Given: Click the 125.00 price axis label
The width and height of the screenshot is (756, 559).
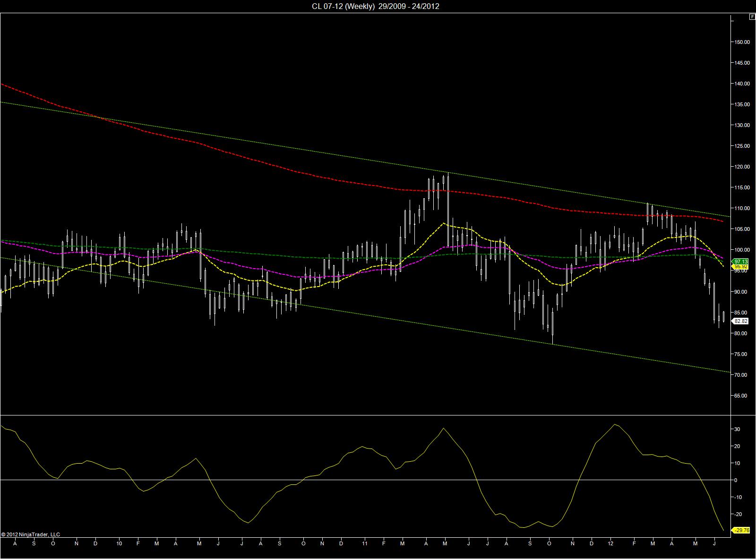Looking at the screenshot, I should pyautogui.click(x=741, y=146).
